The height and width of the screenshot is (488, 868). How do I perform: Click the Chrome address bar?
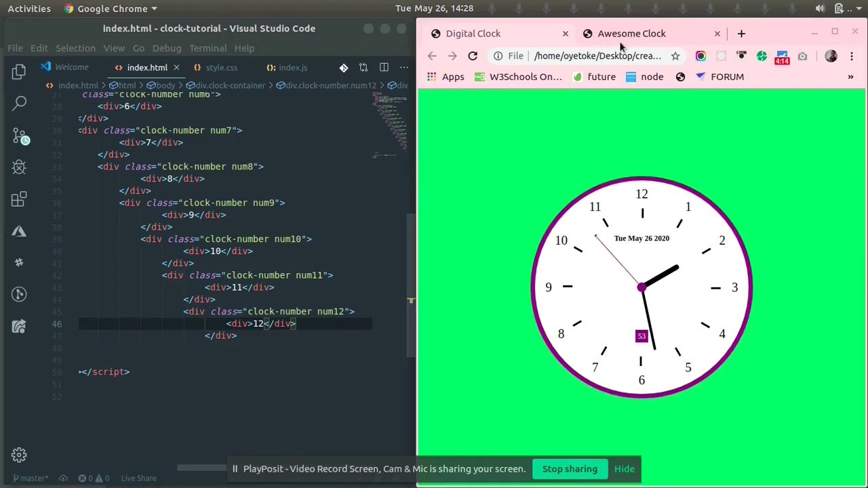pyautogui.click(x=587, y=56)
